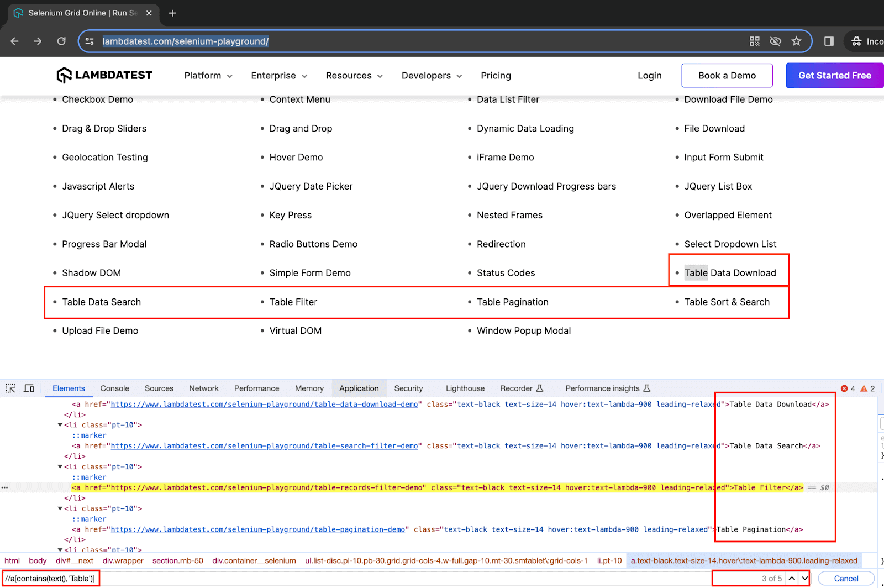
Task: Open the Table Sort & Search link
Action: (727, 302)
